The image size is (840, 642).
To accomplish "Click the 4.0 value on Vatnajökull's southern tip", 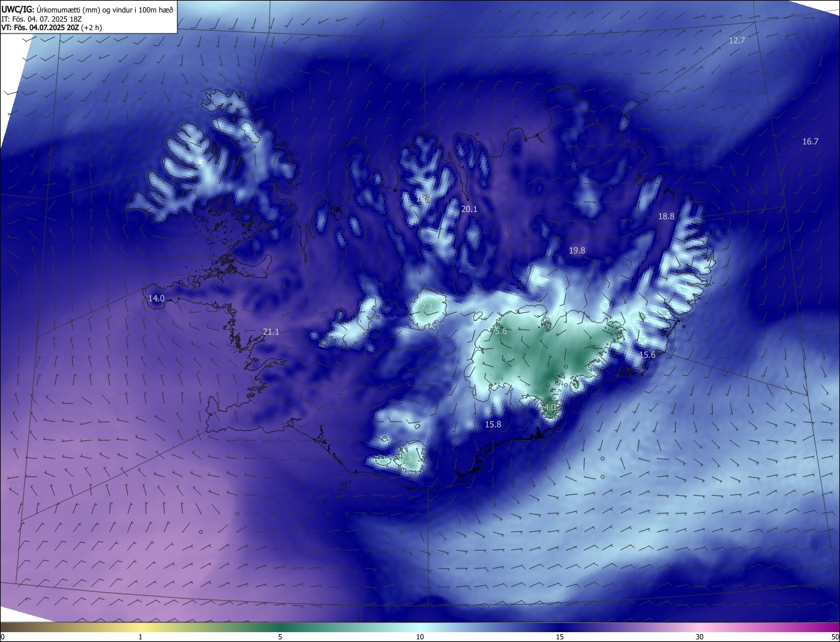I will tap(549, 407).
